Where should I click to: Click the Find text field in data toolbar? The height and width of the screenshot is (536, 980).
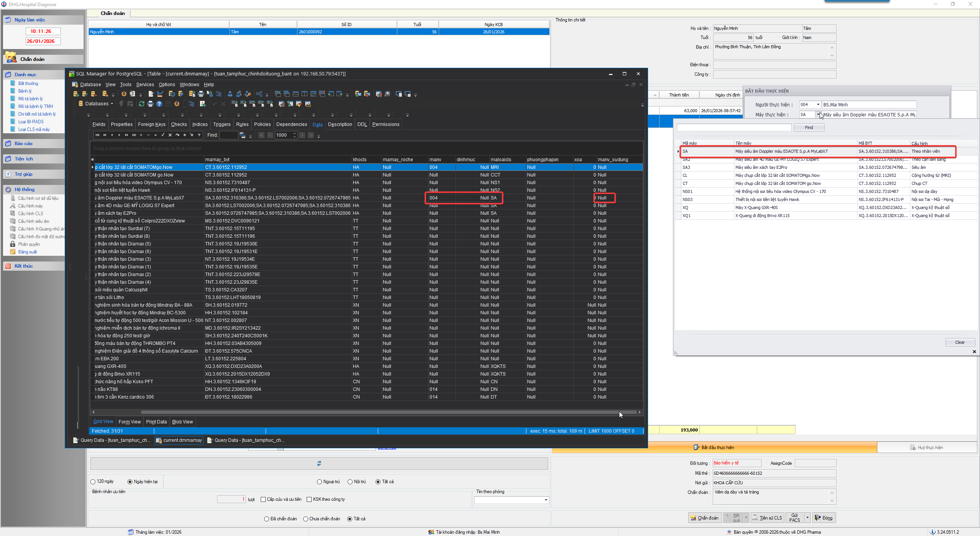pos(228,135)
